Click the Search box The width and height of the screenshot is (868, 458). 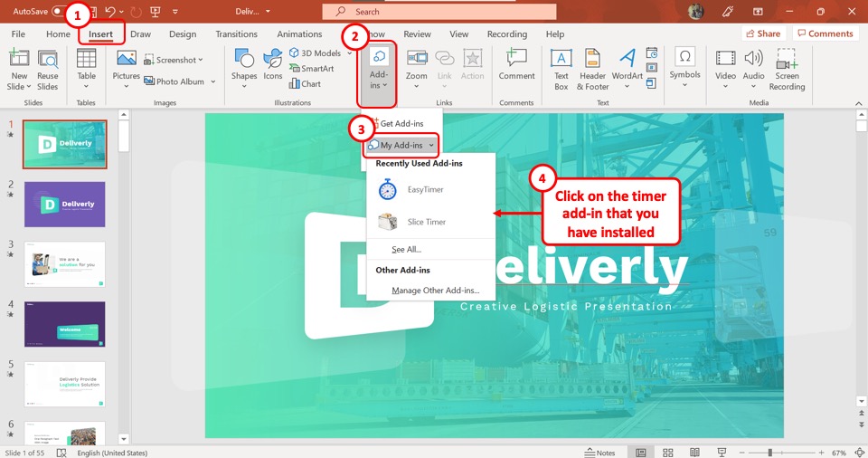[x=439, y=12]
